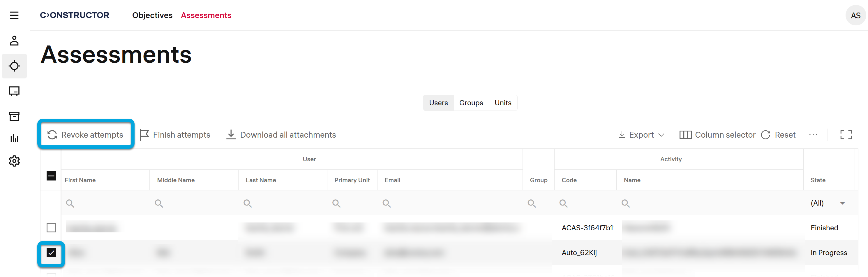Click the Revoke attempts button
The height and width of the screenshot is (277, 868).
[x=86, y=135]
